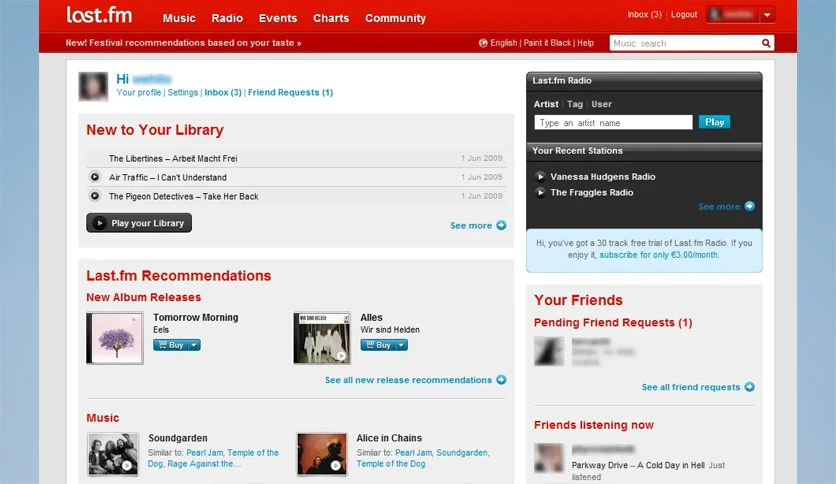Click Temple of the Dog under Alice in Chains
This screenshot has width=836, height=484.
point(391,464)
